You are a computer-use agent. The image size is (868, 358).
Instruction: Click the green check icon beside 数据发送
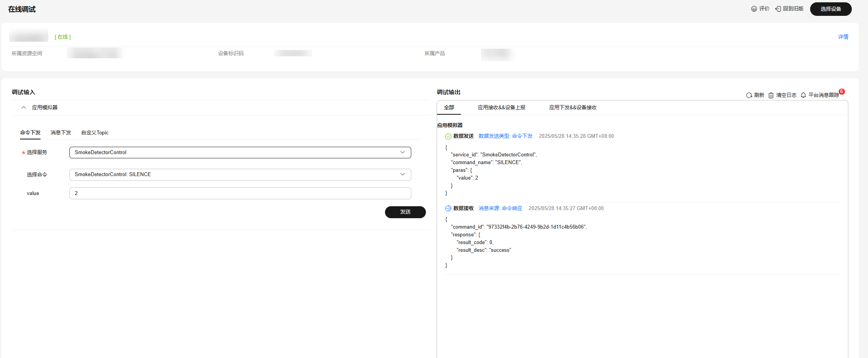(448, 136)
